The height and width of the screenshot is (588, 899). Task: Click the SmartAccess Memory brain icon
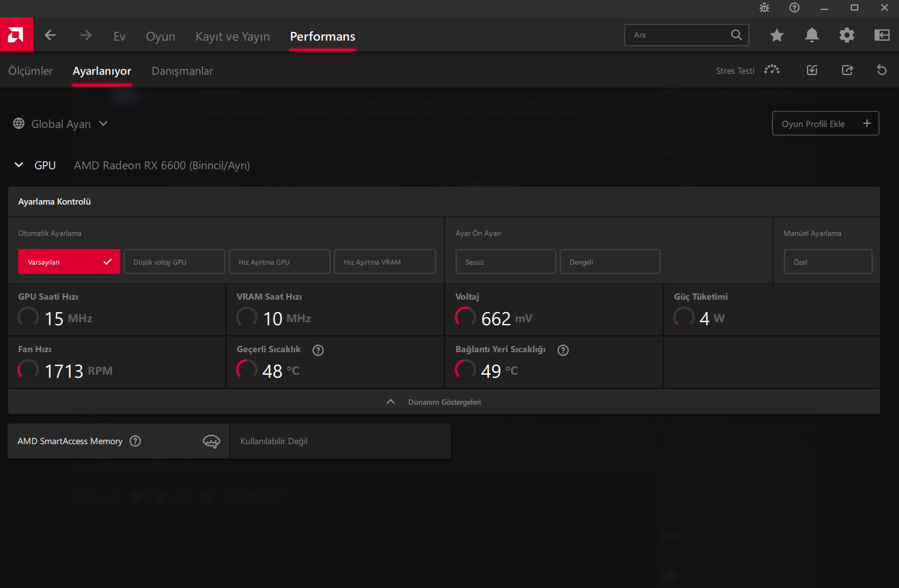point(212,442)
